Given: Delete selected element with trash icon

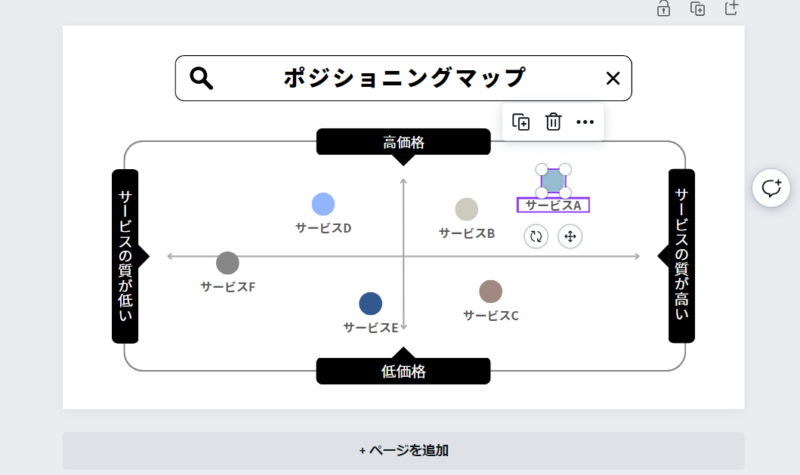Looking at the screenshot, I should [x=553, y=122].
